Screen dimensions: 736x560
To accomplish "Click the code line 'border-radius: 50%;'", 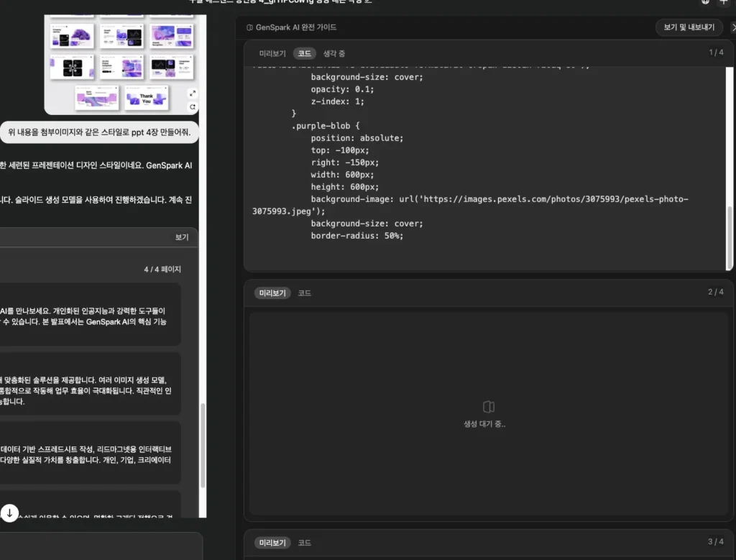I will [356, 236].
